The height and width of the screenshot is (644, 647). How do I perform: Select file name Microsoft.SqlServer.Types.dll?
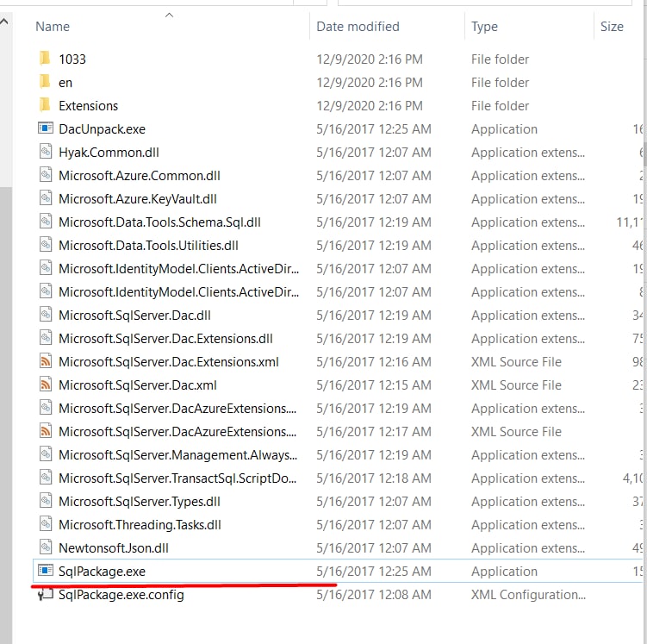(140, 502)
